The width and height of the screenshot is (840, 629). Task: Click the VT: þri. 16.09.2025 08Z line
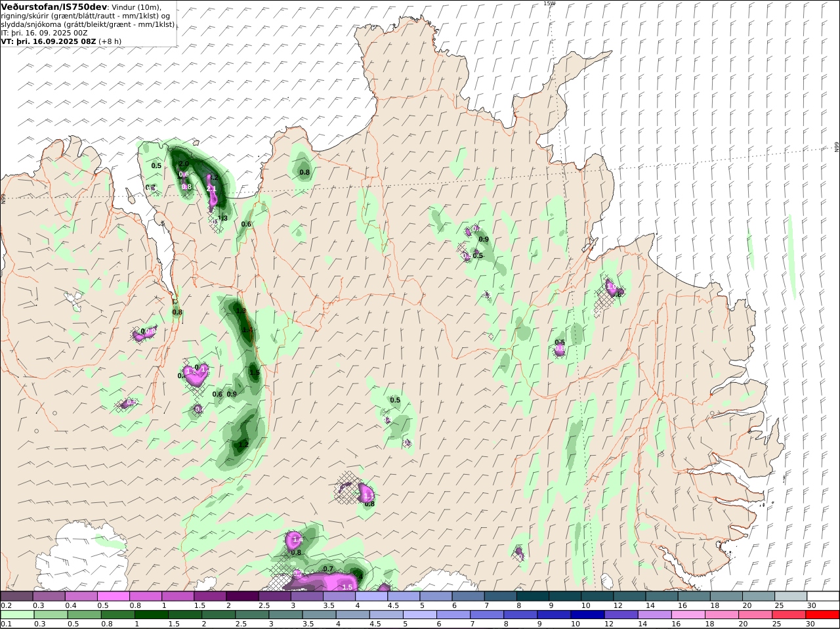(49, 41)
